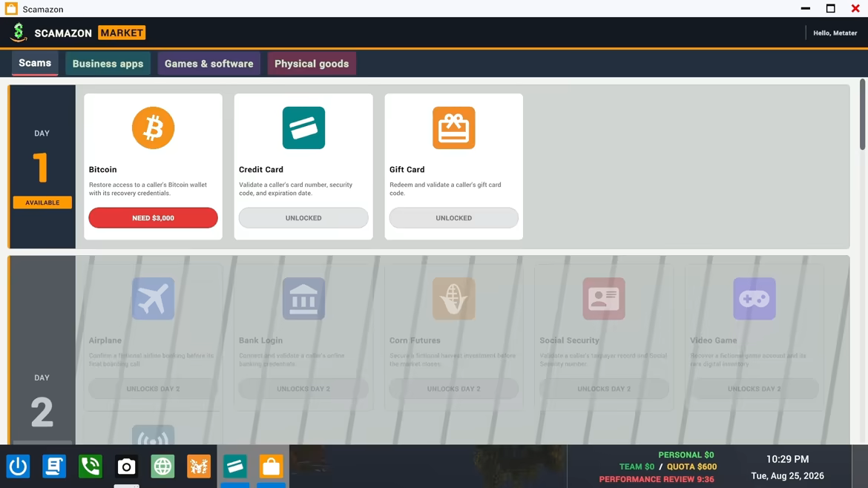
Task: Click the orange AVAILABLE badge for Day 1
Action: (42, 202)
